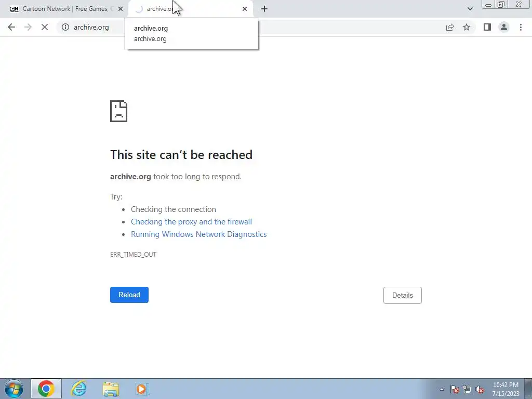This screenshot has width=532, height=399.
Task: Close the Chrome window
Action: click(519, 4)
